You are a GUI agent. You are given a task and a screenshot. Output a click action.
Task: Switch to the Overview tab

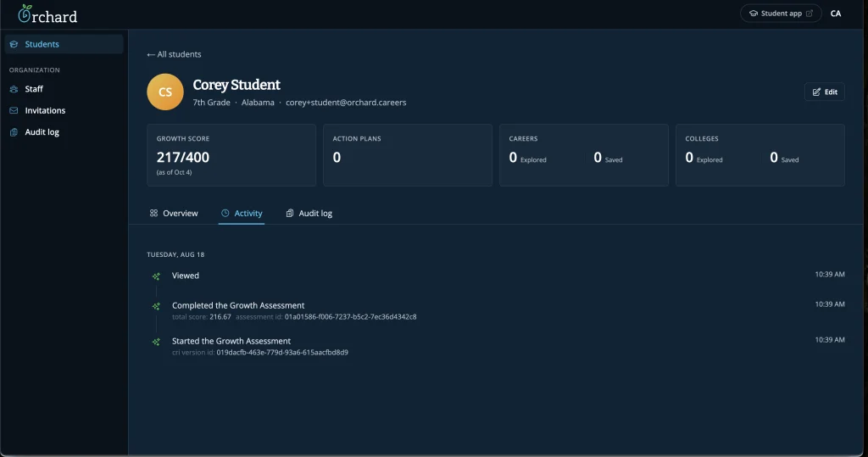point(174,214)
